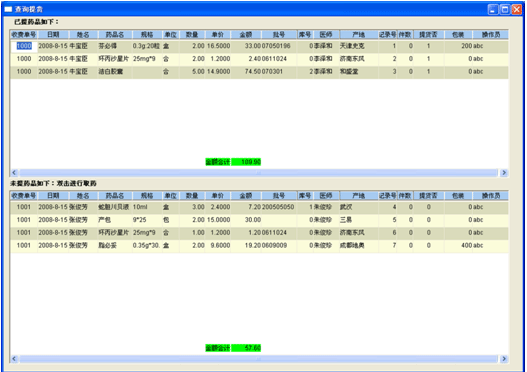Viewport: 527px width, 372px height.
Task: Click the 0.35g*30. specification cell
Action: (147, 245)
